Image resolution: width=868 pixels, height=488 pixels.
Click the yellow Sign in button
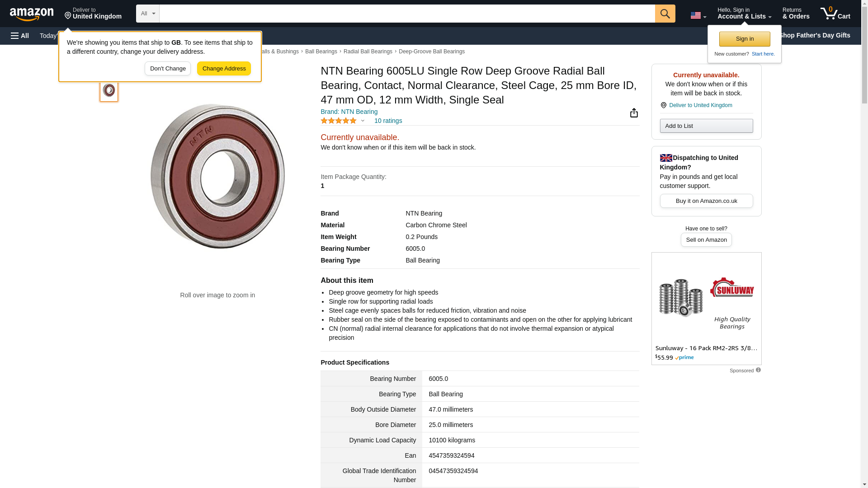click(x=745, y=39)
